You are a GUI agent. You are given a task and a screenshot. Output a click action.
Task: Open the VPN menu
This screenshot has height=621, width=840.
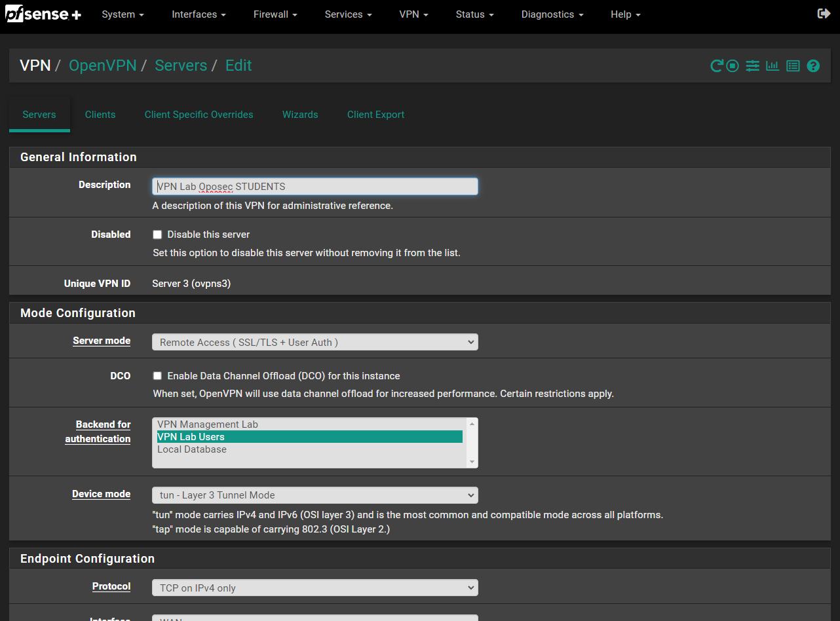click(413, 14)
